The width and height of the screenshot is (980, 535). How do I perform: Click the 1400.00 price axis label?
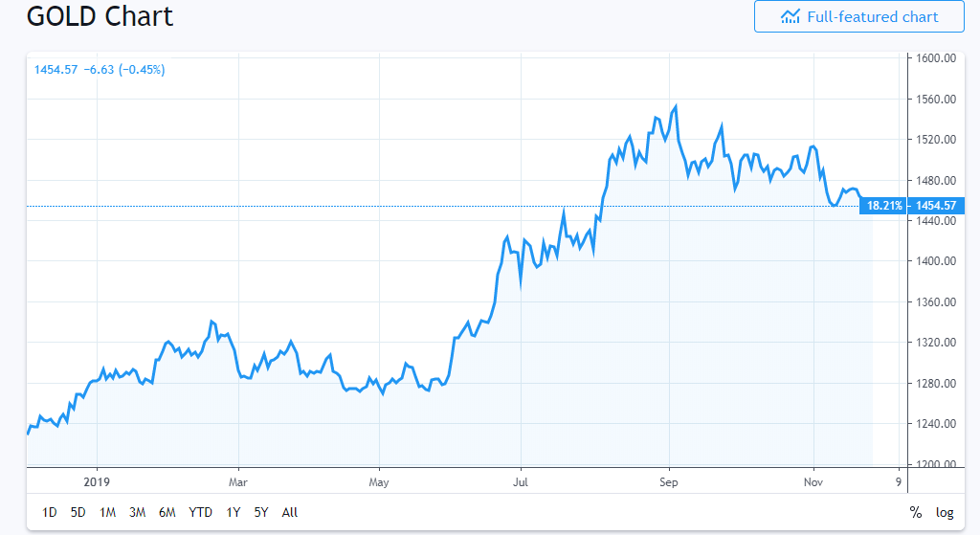click(x=936, y=260)
